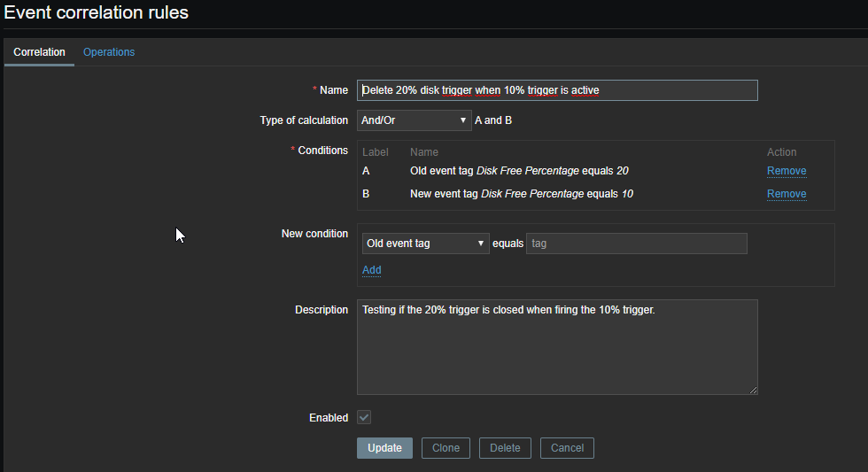868x472 pixels.
Task: Uncheck the Enabled checkbox
Action: [364, 418]
